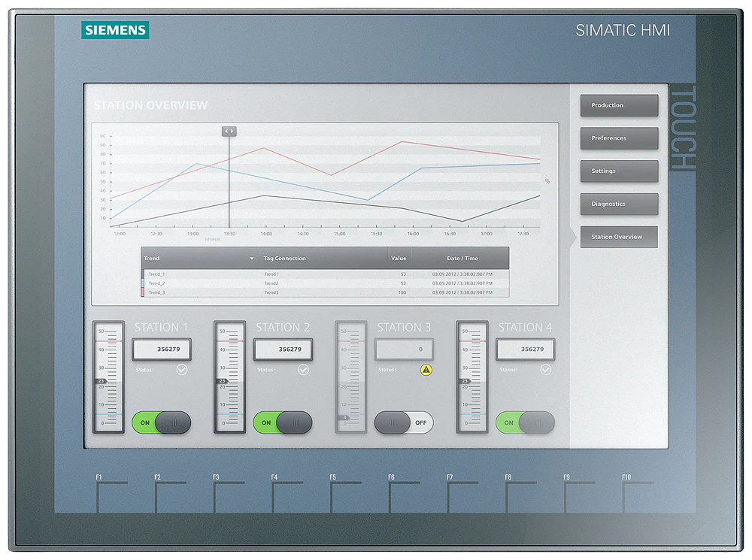Click the red color marker on the Trend_3 row
This screenshot has height=560, width=752.
pos(142,292)
